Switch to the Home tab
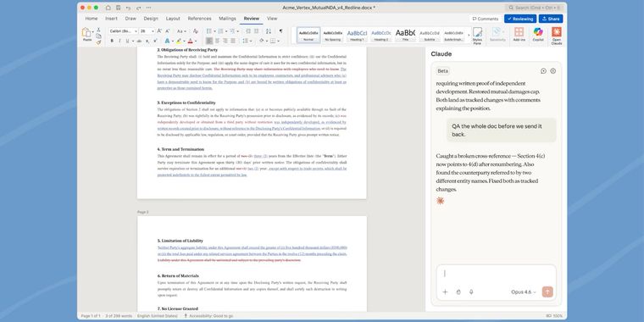 (92, 19)
